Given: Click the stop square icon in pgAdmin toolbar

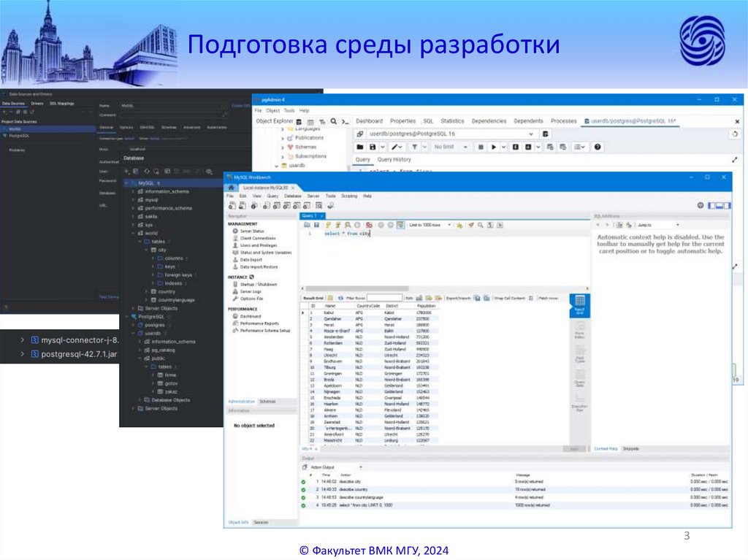Looking at the screenshot, I should 481,147.
